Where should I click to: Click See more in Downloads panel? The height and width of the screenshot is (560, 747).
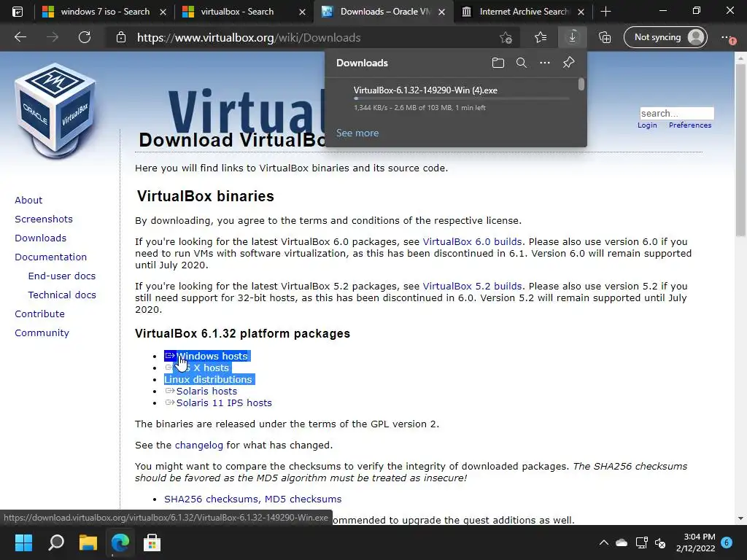pyautogui.click(x=357, y=133)
